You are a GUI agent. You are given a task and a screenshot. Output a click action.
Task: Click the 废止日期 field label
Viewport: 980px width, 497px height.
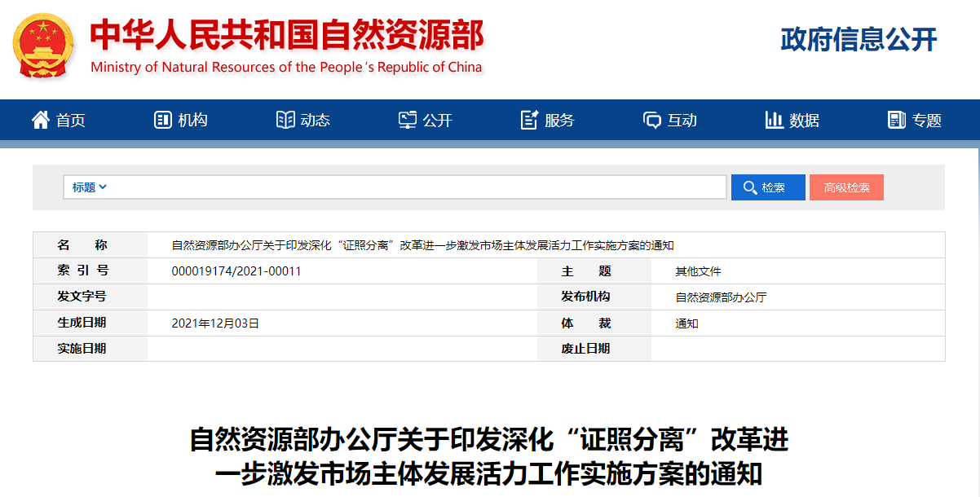[585, 349]
